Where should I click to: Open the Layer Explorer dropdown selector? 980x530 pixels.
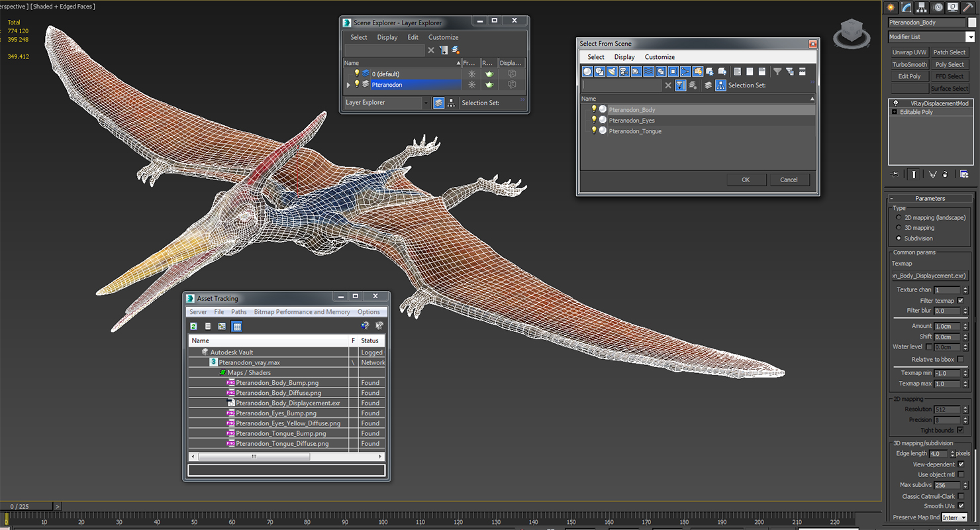coord(425,103)
